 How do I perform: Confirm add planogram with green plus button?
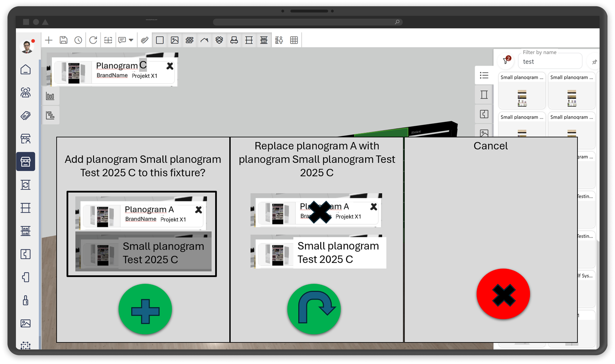click(x=145, y=309)
